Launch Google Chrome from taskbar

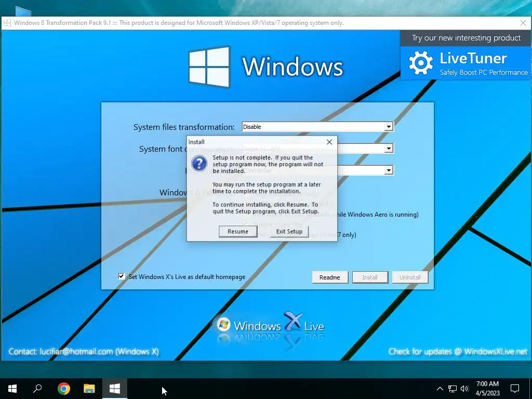64,389
